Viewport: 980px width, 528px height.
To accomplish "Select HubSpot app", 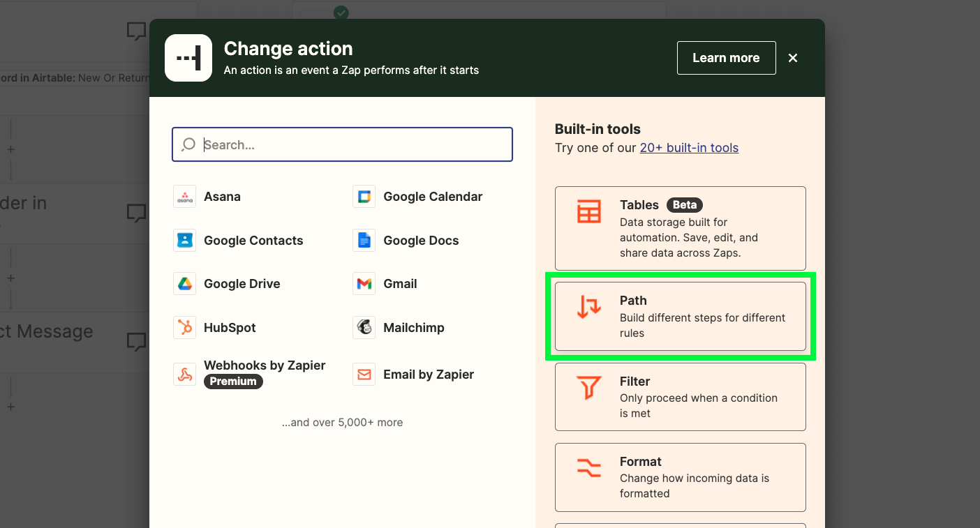I will point(230,328).
